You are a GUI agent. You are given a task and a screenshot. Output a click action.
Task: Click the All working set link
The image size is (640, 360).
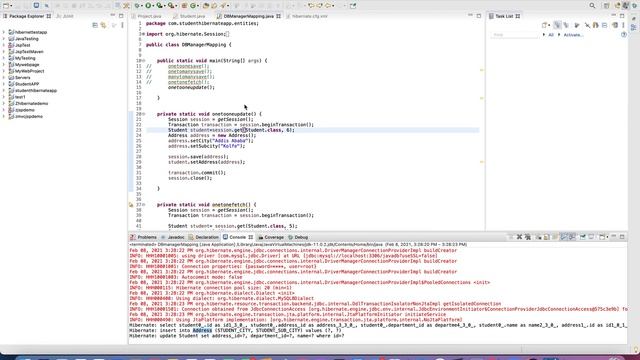coord(551,35)
